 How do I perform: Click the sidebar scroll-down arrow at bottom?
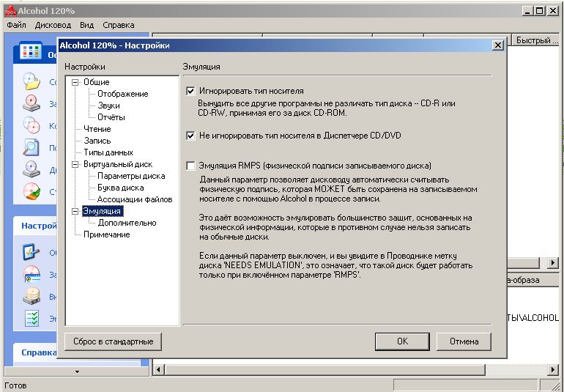(x=77, y=371)
